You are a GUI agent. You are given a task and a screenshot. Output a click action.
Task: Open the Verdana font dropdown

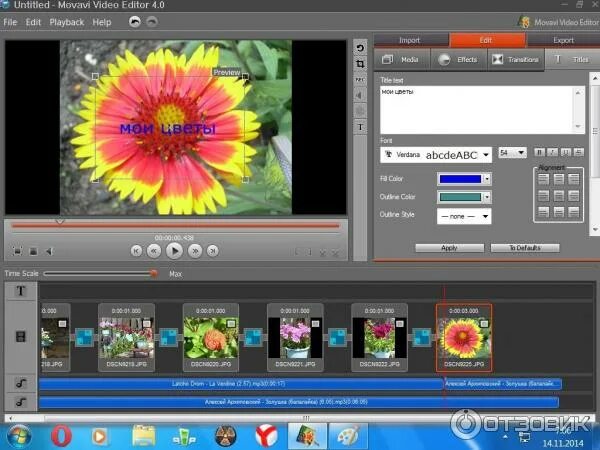point(436,155)
